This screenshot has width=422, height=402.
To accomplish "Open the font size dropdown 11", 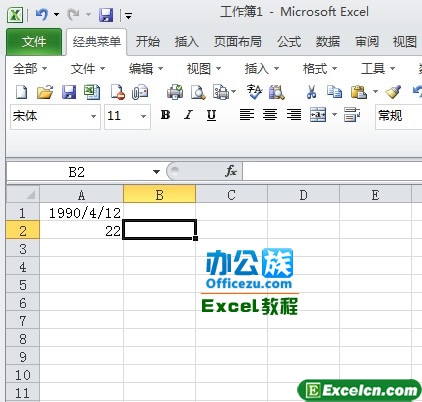I will pyautogui.click(x=143, y=116).
